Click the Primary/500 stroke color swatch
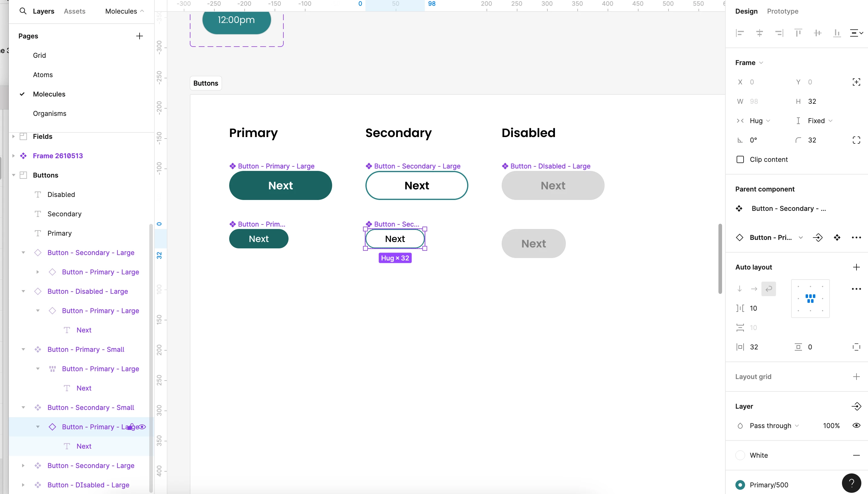This screenshot has width=868, height=494. coord(740,485)
